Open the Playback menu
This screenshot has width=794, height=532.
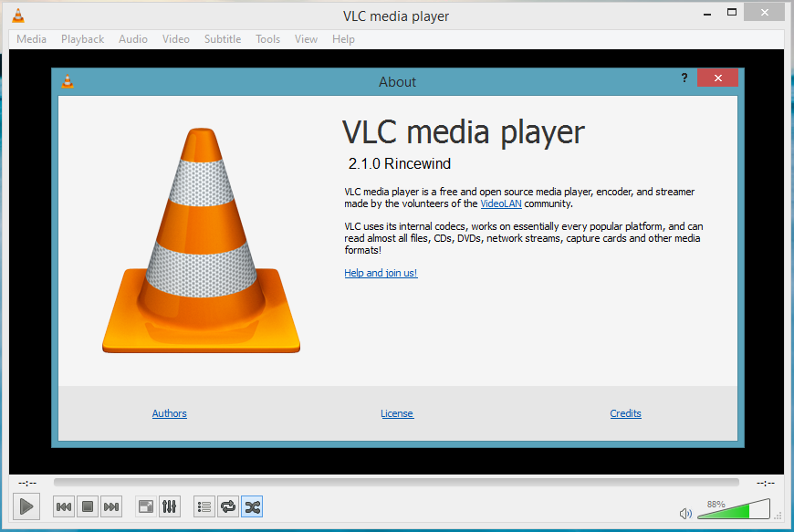82,38
